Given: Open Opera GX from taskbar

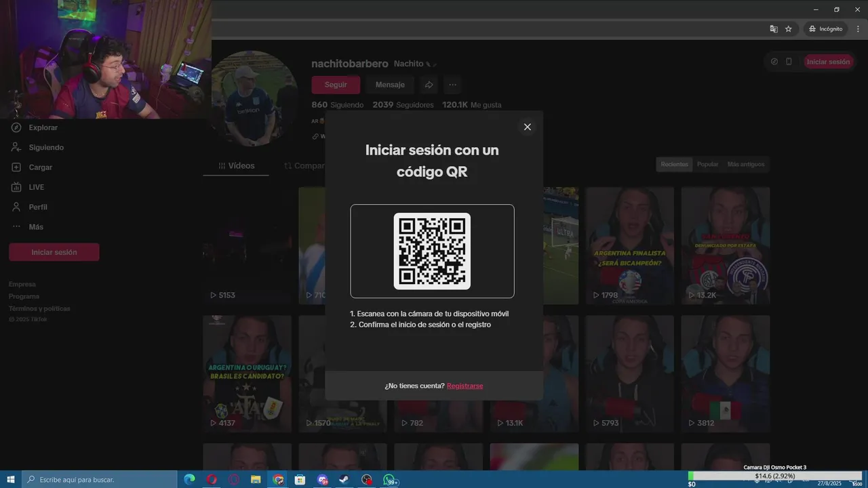Looking at the screenshot, I should pos(234,480).
